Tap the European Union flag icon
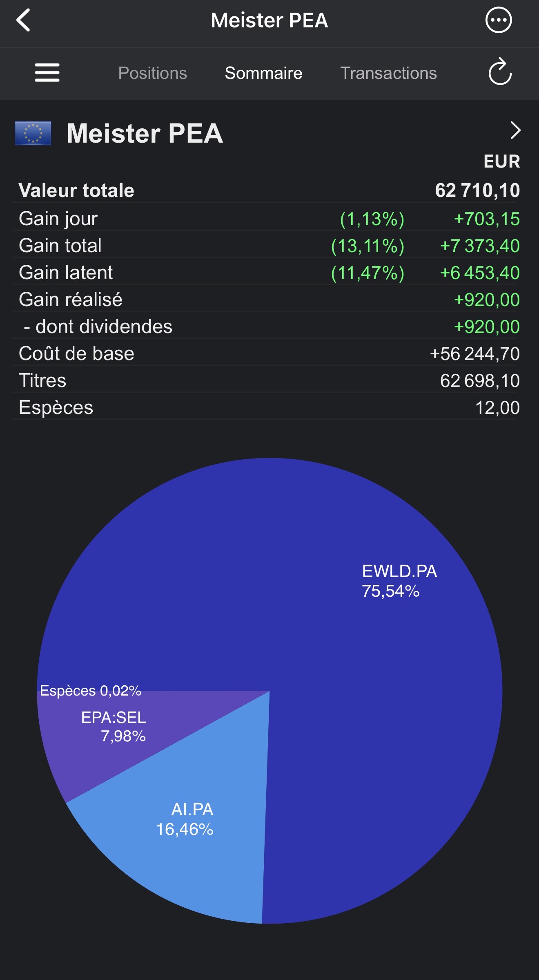The width and height of the screenshot is (539, 980). coord(33,133)
